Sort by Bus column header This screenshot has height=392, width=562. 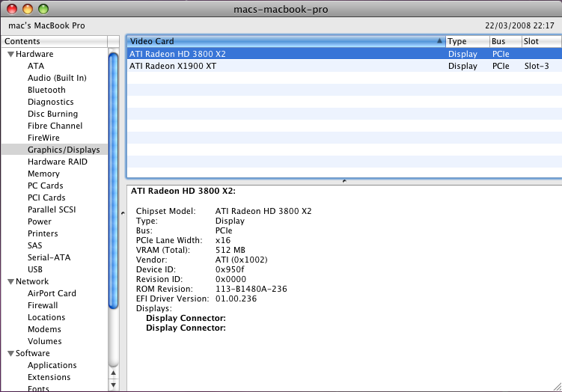pos(506,41)
